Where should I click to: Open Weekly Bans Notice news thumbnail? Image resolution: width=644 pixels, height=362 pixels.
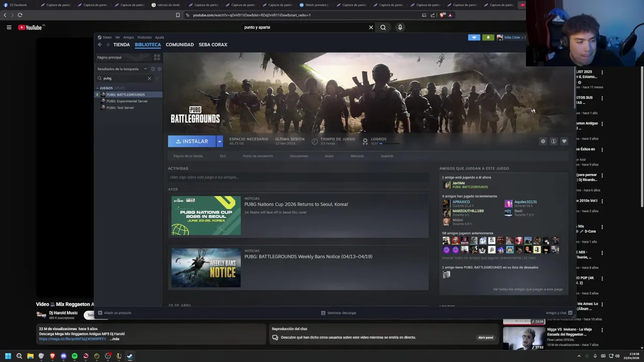206,268
